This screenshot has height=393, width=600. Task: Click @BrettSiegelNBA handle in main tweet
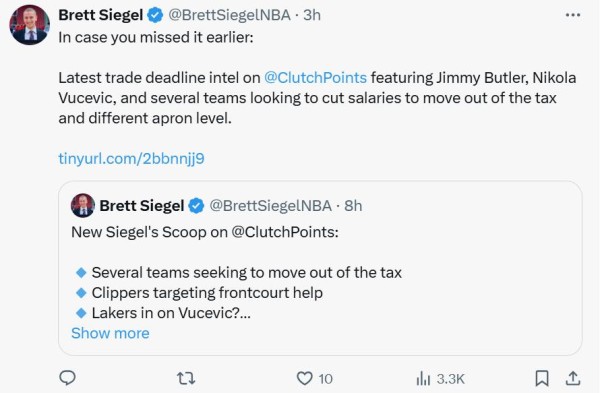230,15
